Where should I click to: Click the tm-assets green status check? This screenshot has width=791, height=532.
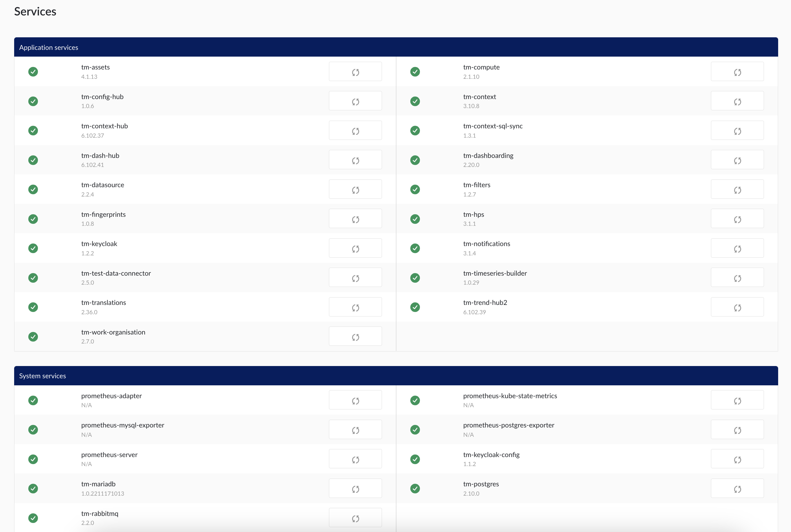pos(33,72)
